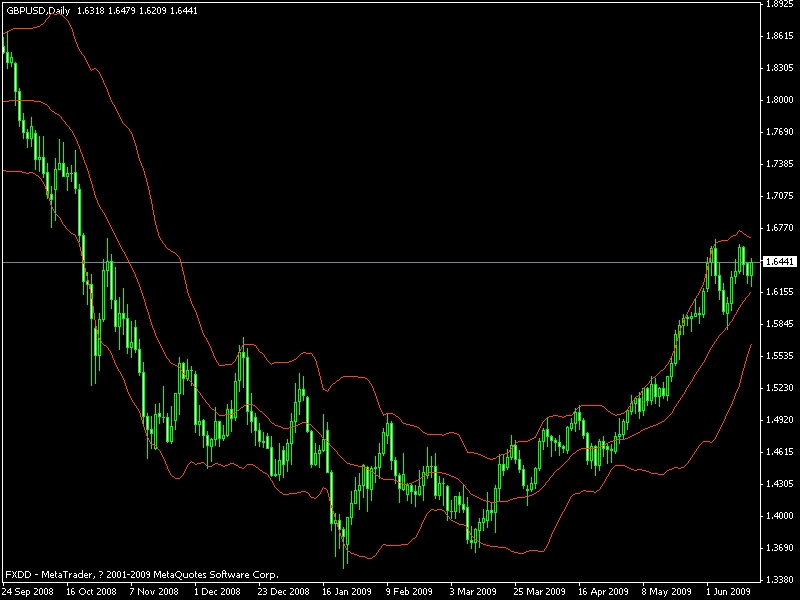Click the 1.4000 price axis label

(780, 516)
